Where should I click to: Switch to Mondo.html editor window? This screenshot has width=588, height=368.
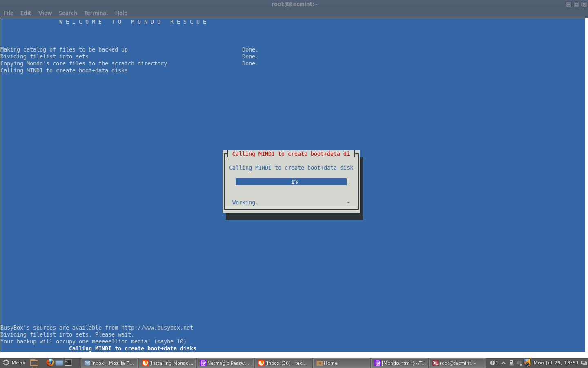pos(400,363)
